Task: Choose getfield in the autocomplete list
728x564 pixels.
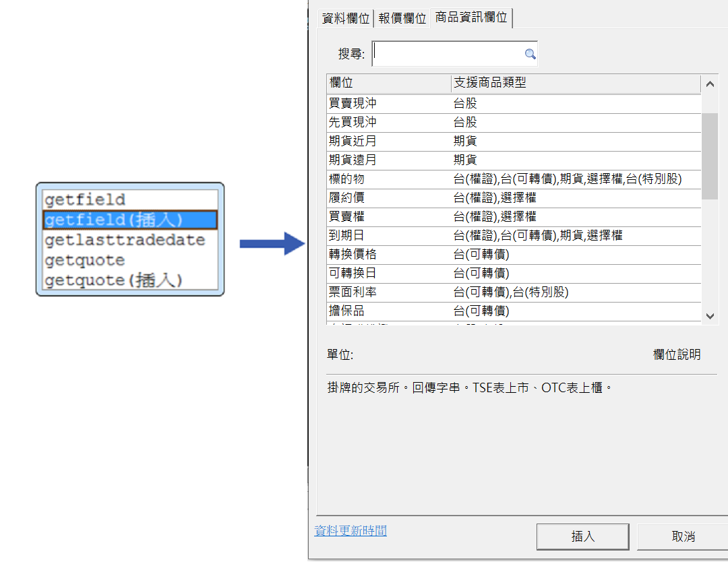Action: (x=130, y=200)
